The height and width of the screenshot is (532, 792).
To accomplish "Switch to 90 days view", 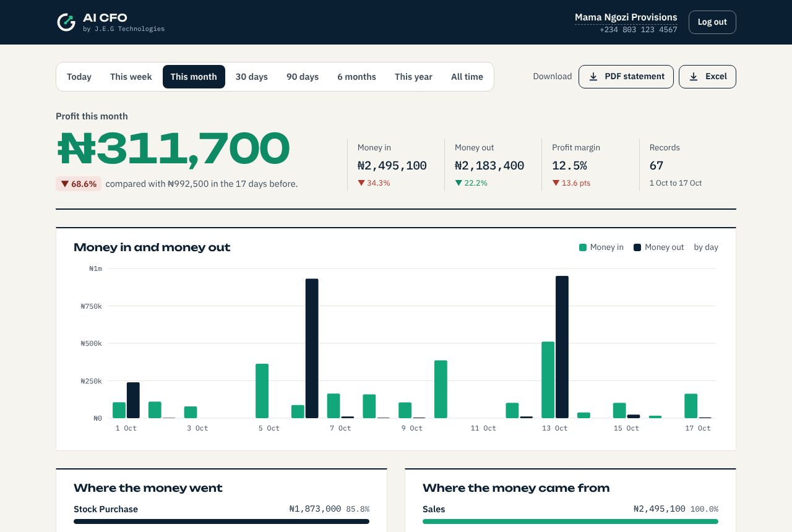I will 303,77.
